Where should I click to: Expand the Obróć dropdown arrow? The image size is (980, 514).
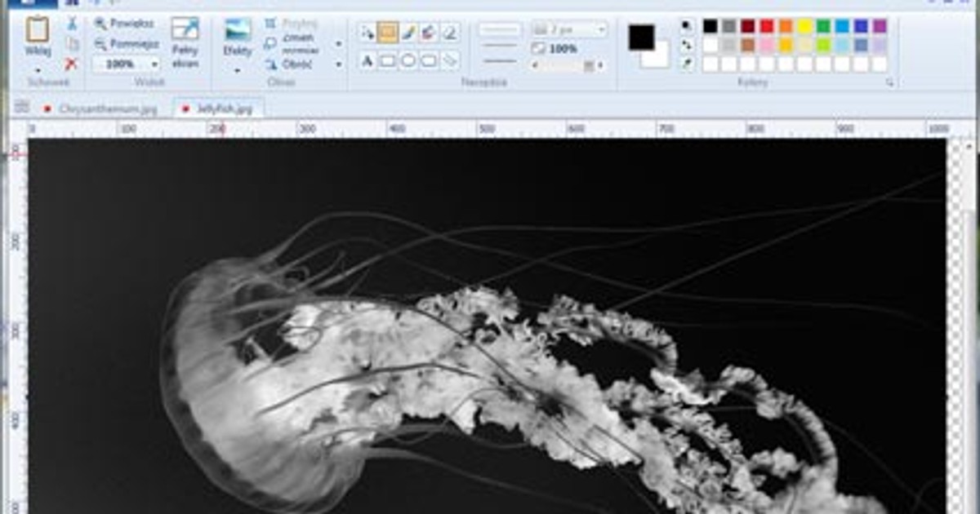339,64
